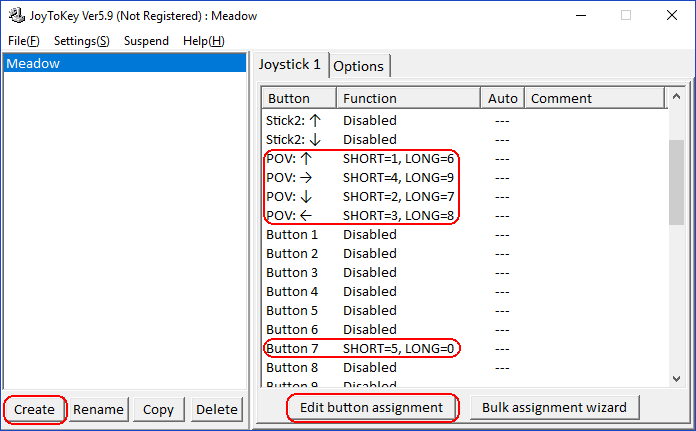Open the Settings menu
This screenshot has width=696, height=431.
click(x=82, y=41)
